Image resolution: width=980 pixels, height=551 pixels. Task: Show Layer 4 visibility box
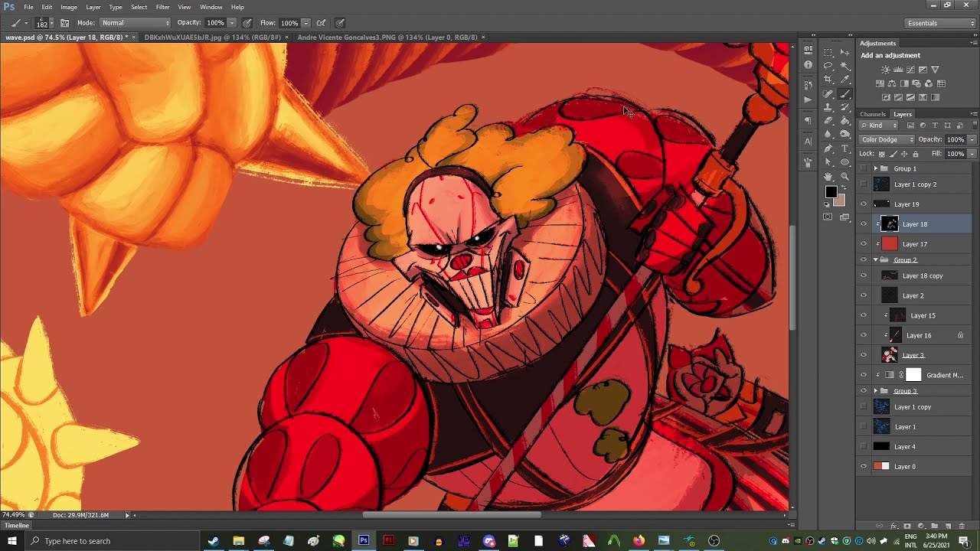(864, 446)
